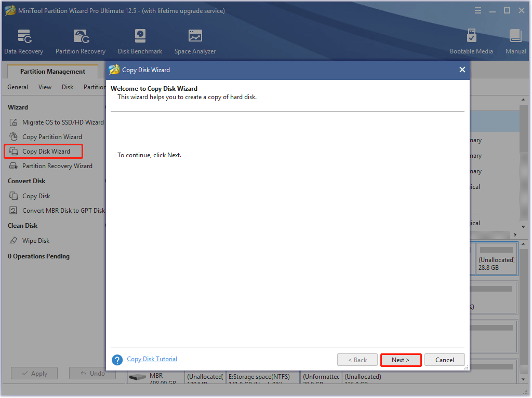Close the Copy Disk Wizard dialog
The image size is (532, 398).
tap(462, 70)
